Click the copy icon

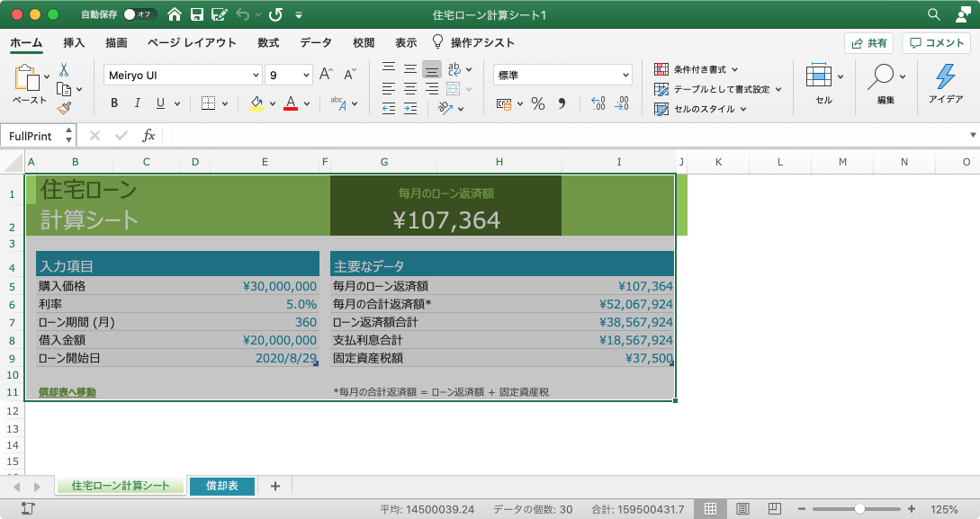[64, 89]
